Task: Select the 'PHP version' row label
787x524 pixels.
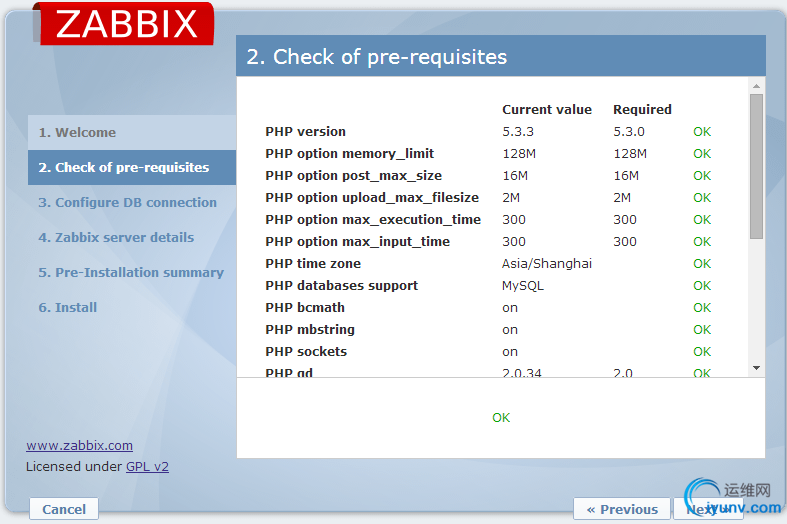Action: [x=305, y=132]
